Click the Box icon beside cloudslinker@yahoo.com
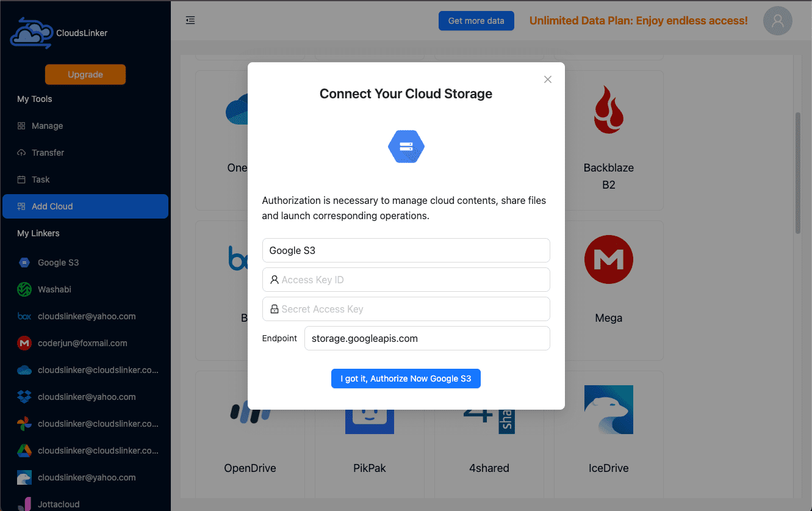812x511 pixels. click(x=24, y=316)
